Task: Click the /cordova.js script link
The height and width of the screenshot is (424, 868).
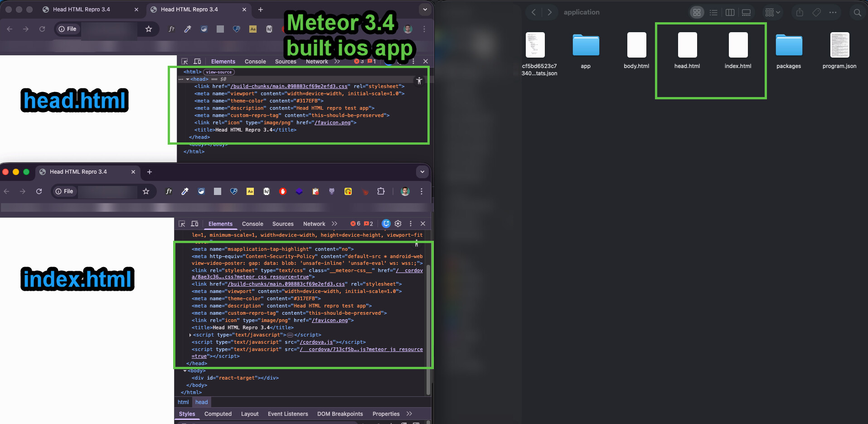Action: click(316, 342)
